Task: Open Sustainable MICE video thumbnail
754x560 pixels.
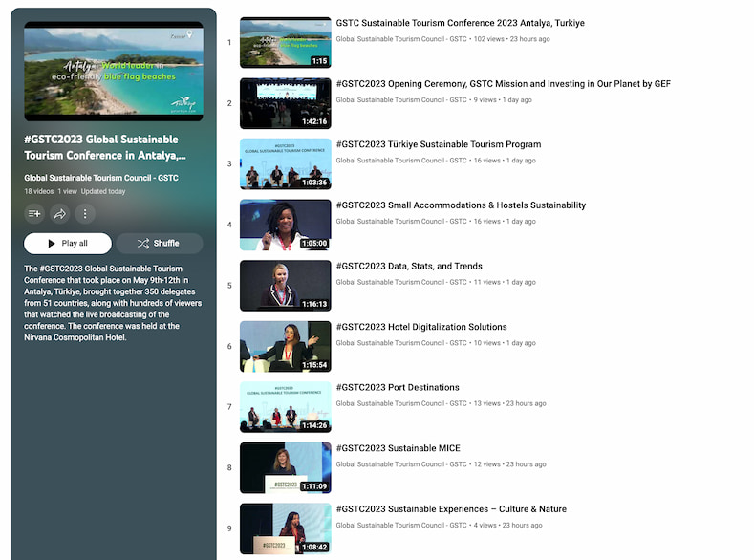Action: 286,467
